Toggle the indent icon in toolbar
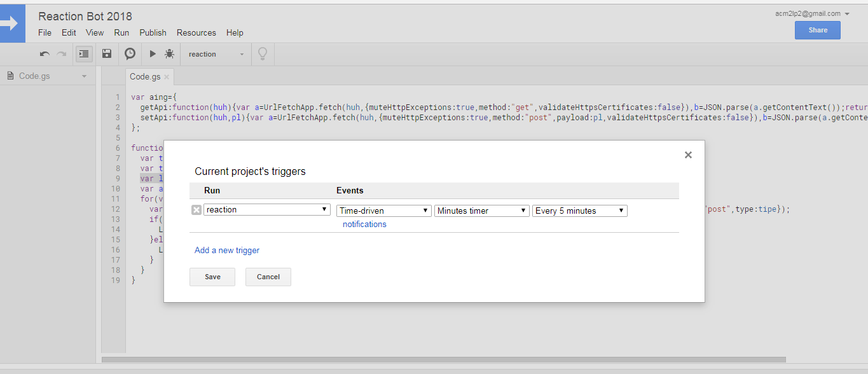 (83, 54)
